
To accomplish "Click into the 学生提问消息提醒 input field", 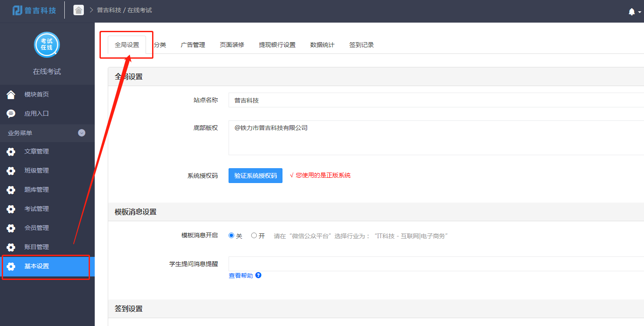I will click(436, 264).
